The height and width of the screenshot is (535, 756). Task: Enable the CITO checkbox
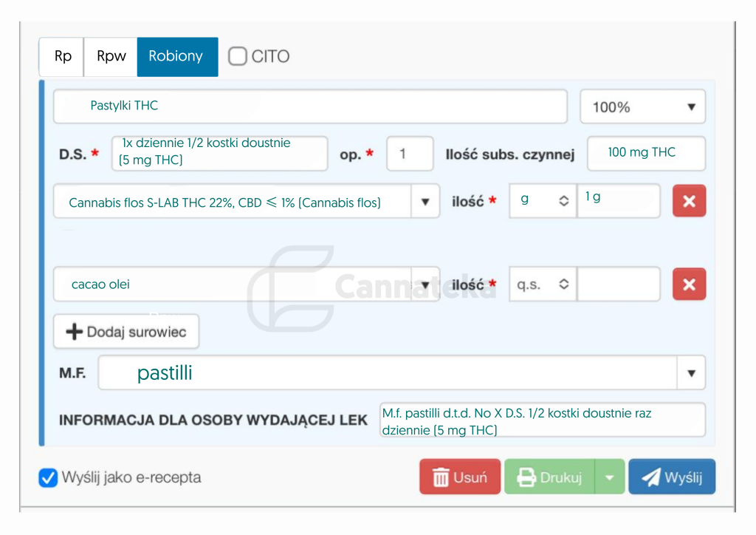point(236,56)
